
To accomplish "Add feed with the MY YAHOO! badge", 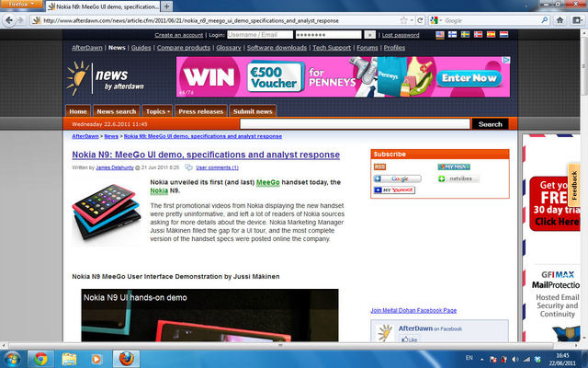I will [394, 190].
